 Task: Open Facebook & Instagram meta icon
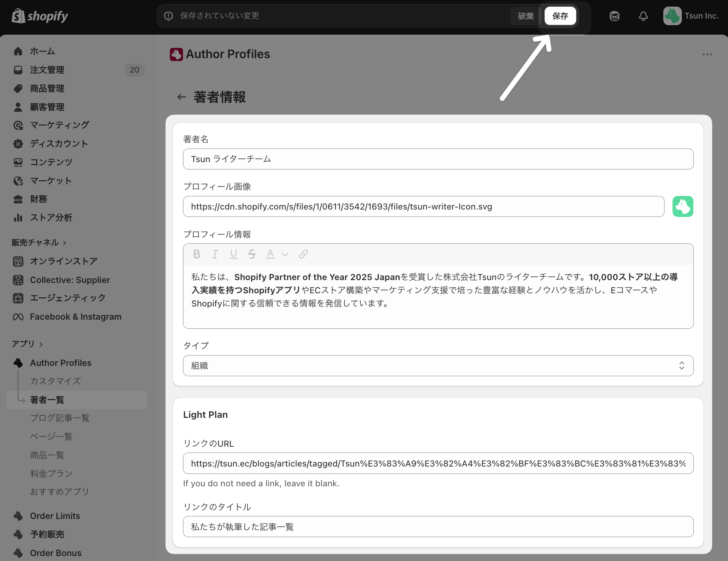(x=18, y=317)
